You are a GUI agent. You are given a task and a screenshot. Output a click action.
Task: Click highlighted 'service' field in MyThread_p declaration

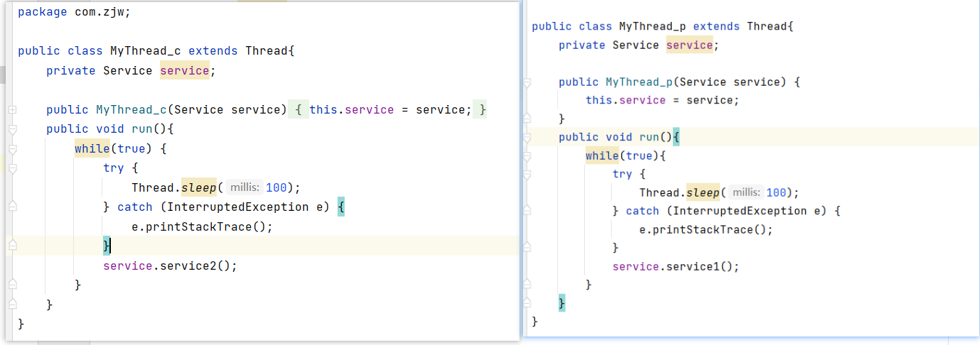click(x=689, y=45)
